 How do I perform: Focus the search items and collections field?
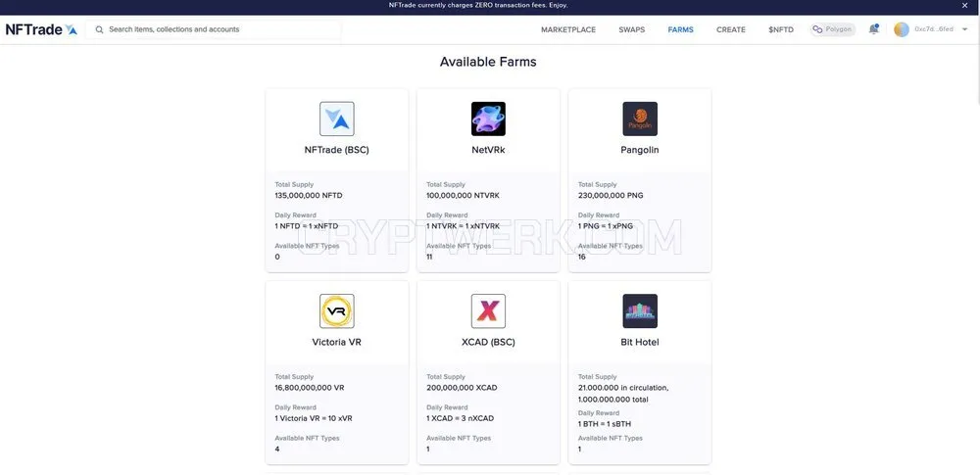click(214, 29)
